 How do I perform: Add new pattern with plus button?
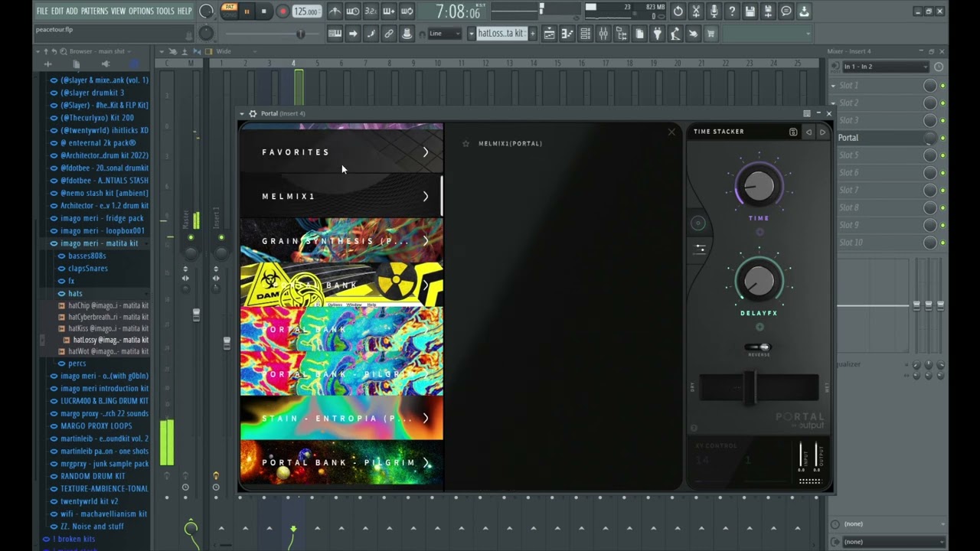coord(533,34)
